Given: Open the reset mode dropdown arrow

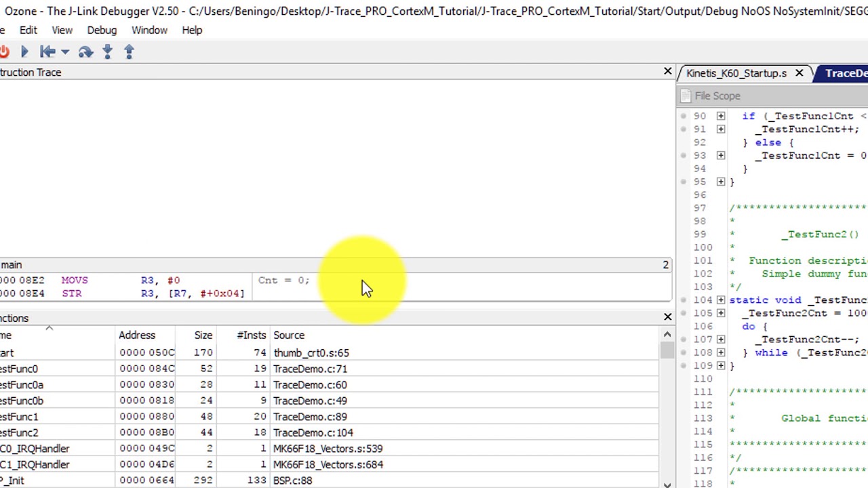Looking at the screenshot, I should pyautogui.click(x=65, y=52).
